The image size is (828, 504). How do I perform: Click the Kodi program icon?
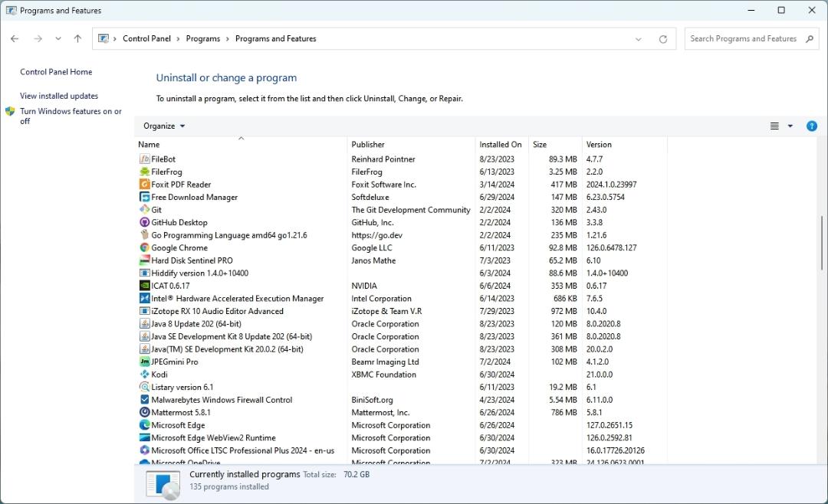pyautogui.click(x=144, y=375)
